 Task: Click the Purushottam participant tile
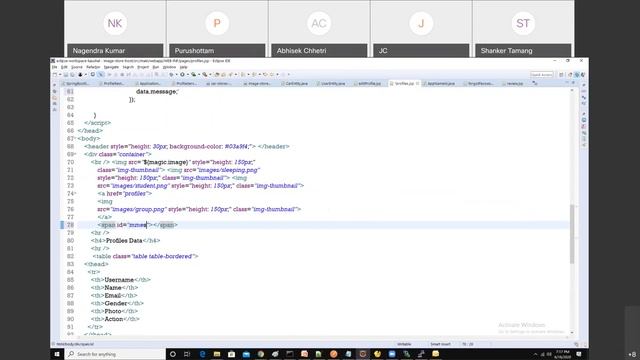pyautogui.click(x=217, y=29)
